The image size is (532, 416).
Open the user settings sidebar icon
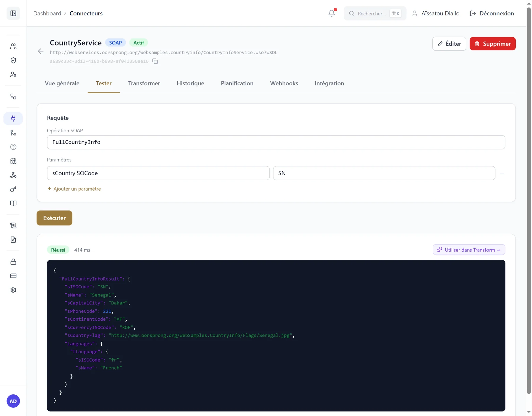pyautogui.click(x=13, y=75)
